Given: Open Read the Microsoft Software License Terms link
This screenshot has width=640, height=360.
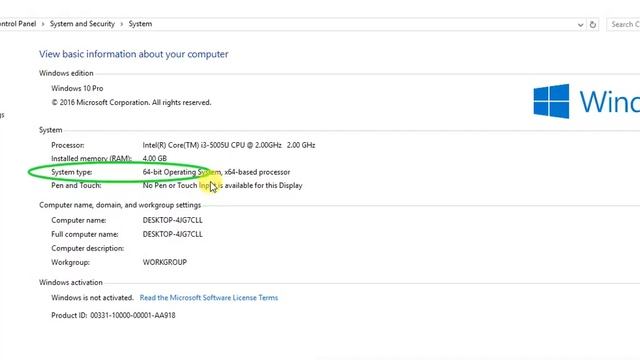Looking at the screenshot, I should (x=209, y=298).
